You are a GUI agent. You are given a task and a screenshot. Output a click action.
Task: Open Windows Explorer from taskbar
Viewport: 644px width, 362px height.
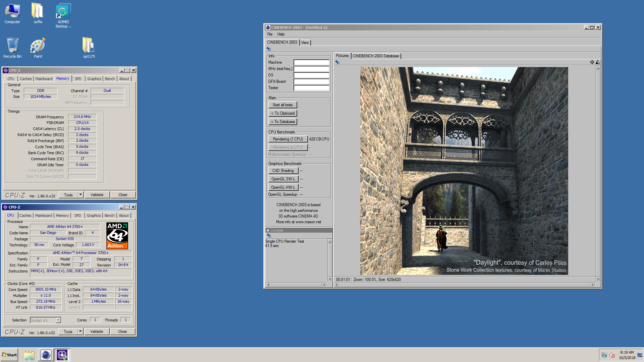[29, 355]
